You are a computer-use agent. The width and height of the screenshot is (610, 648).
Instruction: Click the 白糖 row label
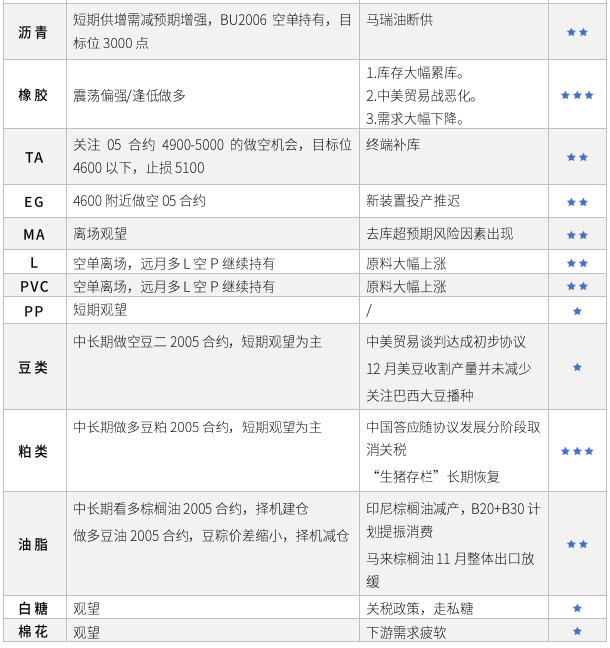click(33, 608)
